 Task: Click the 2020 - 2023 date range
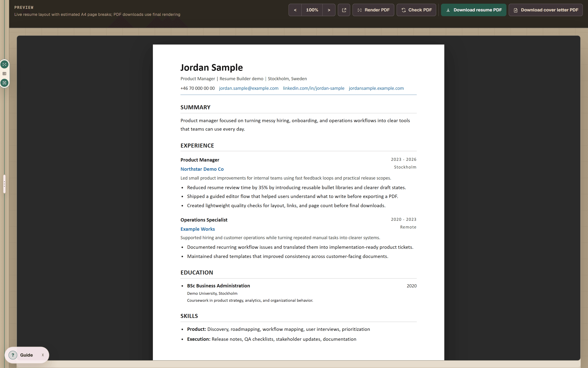[404, 219]
